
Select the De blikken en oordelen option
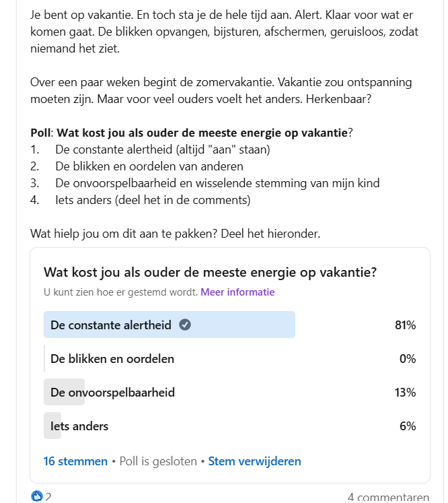[230, 358]
